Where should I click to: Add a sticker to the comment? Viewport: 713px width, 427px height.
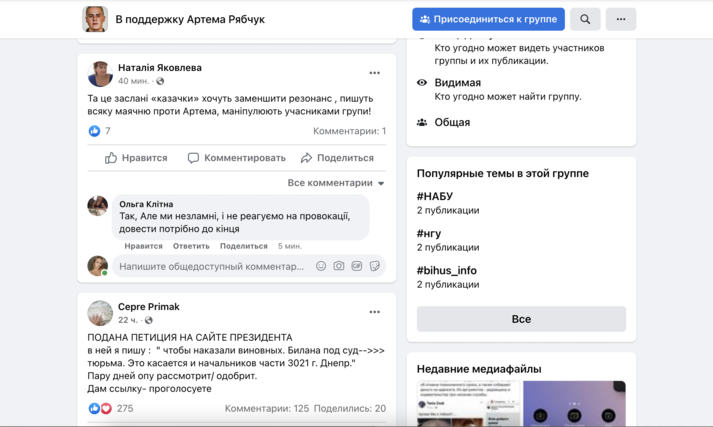coord(375,266)
